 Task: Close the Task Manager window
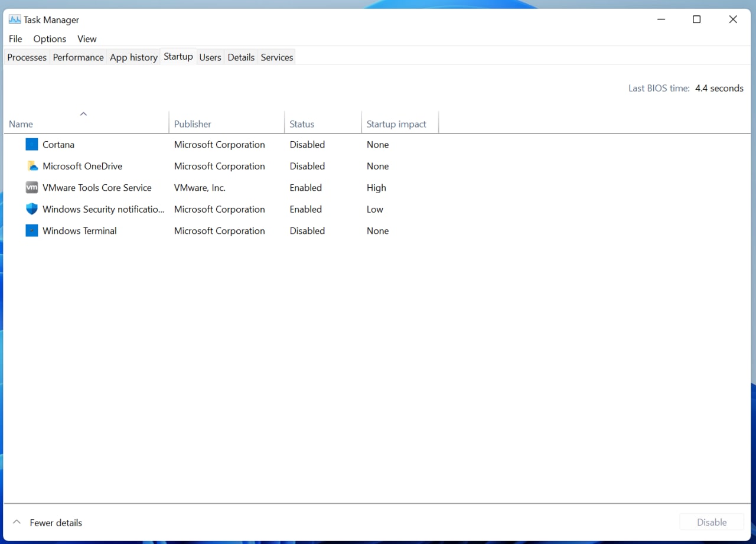[x=733, y=19]
